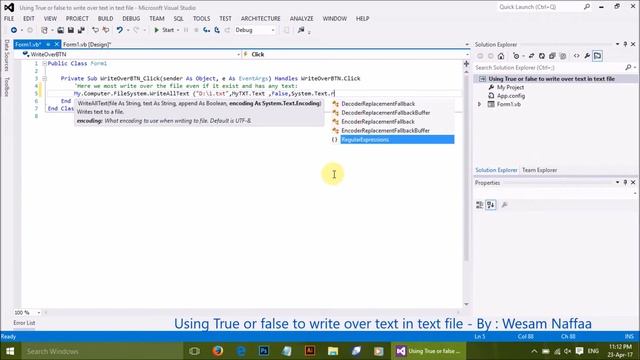This screenshot has width=640, height=360.
Task: Click the Open File toolbar icon
Action: [60, 30]
